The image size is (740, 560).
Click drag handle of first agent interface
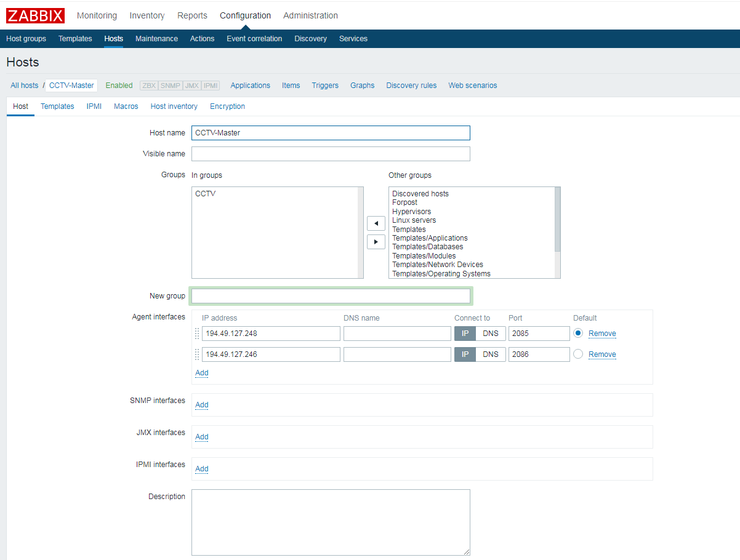click(197, 334)
